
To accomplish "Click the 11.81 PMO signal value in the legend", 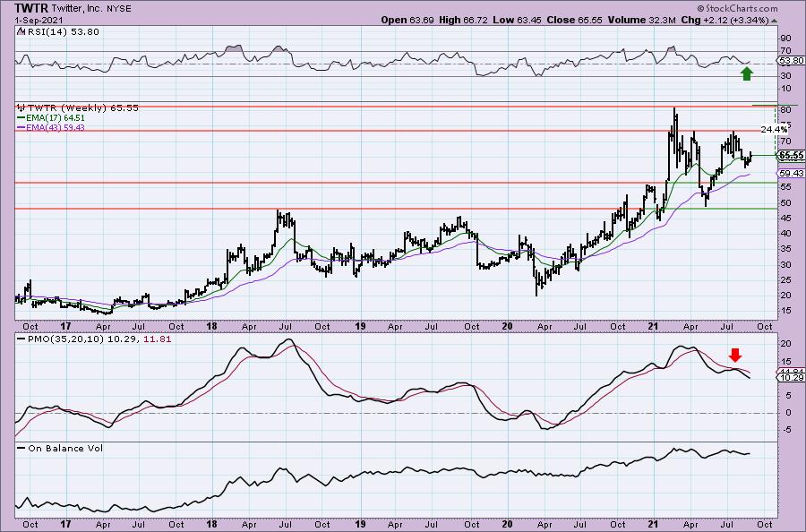I will (x=159, y=339).
